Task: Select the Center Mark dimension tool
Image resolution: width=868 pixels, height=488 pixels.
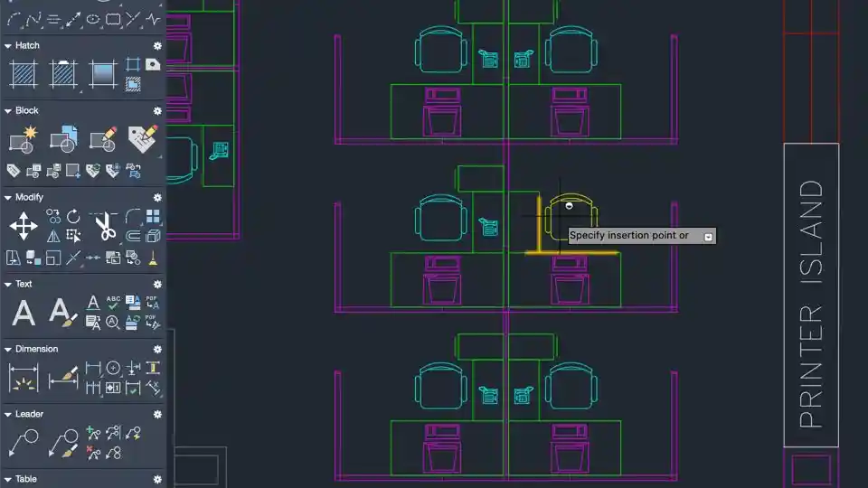Action: [x=113, y=368]
